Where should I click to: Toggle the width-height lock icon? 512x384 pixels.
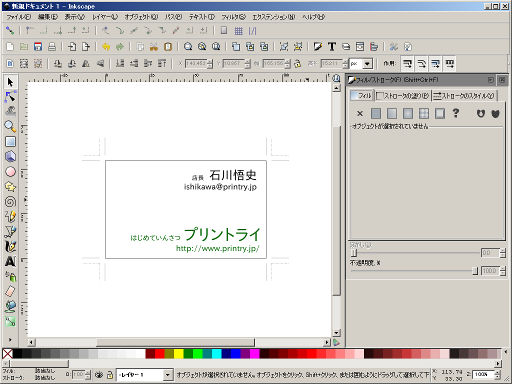tap(297, 63)
